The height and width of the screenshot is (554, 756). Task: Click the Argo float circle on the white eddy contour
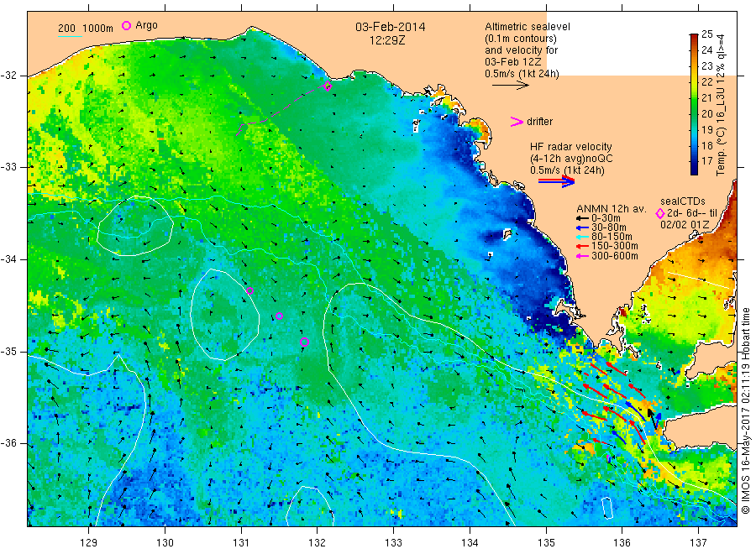249,290
